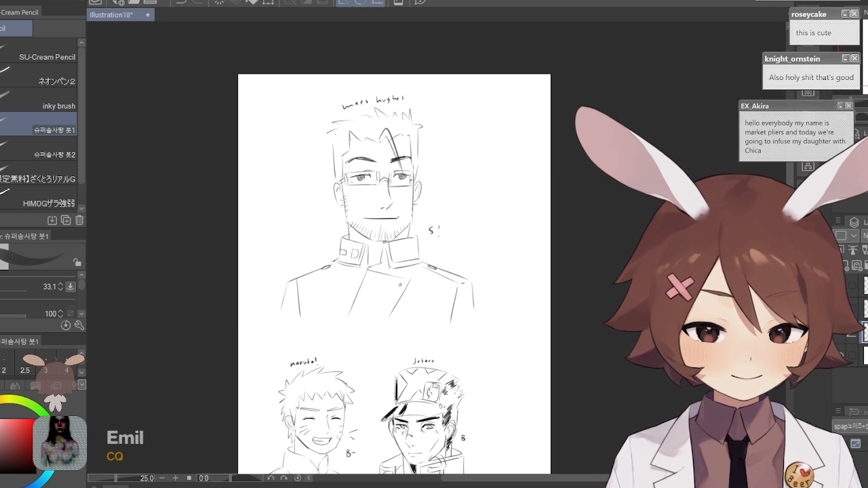Click brush size panel scroll up arrow

(x=81, y=354)
